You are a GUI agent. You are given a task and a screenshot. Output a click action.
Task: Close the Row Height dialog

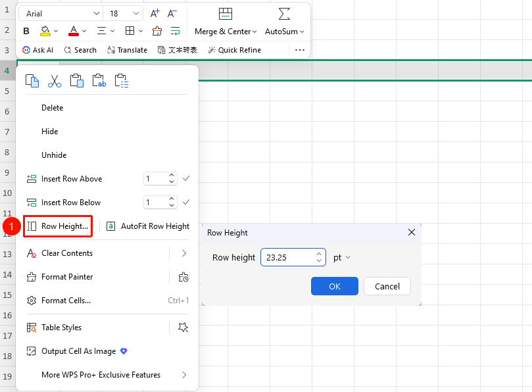(412, 232)
